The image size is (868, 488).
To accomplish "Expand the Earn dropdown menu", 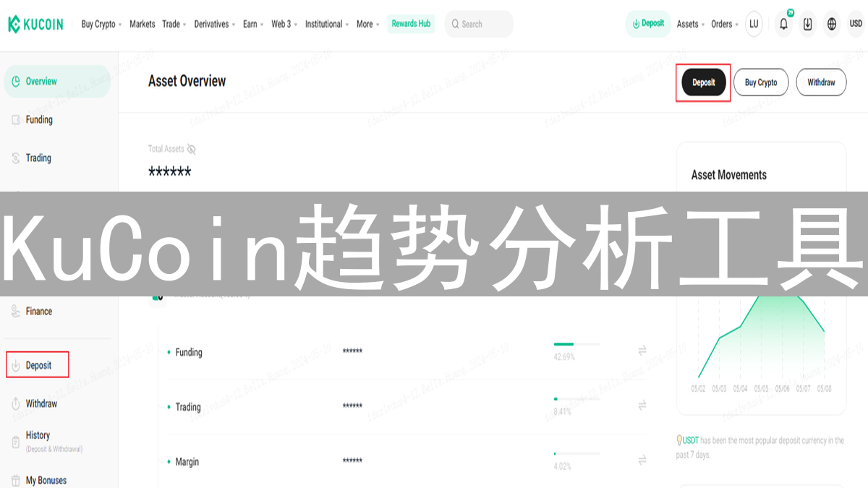I will click(253, 24).
